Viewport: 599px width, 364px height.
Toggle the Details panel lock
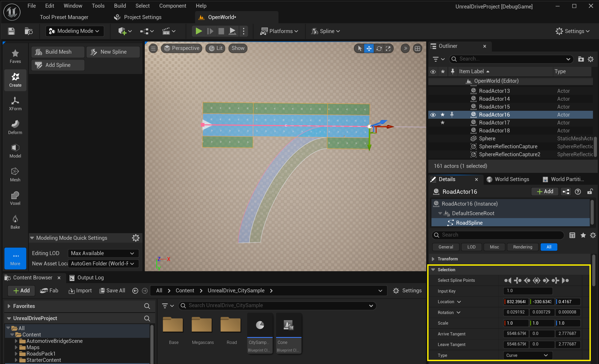coord(590,192)
